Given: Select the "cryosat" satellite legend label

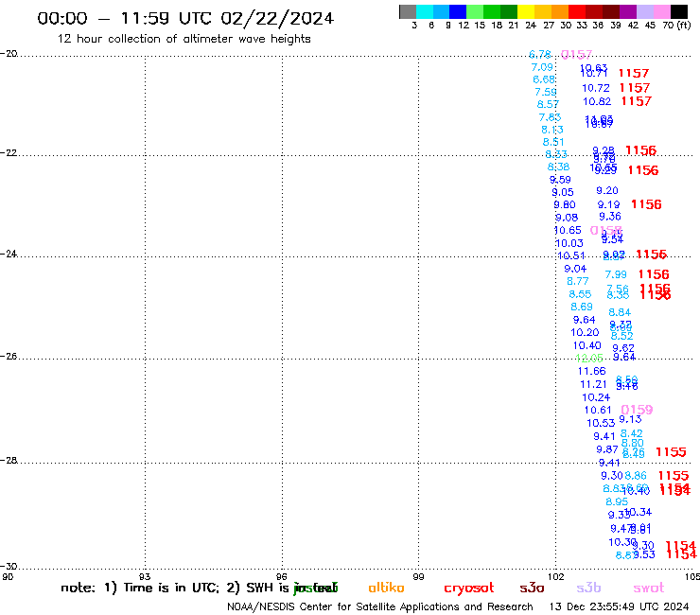Looking at the screenshot, I should tap(469, 589).
